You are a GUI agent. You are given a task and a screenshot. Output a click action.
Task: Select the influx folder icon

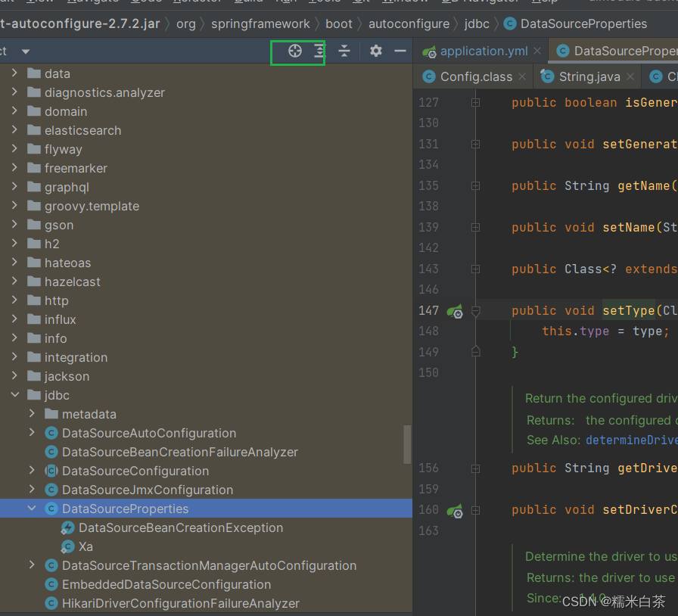tap(34, 319)
